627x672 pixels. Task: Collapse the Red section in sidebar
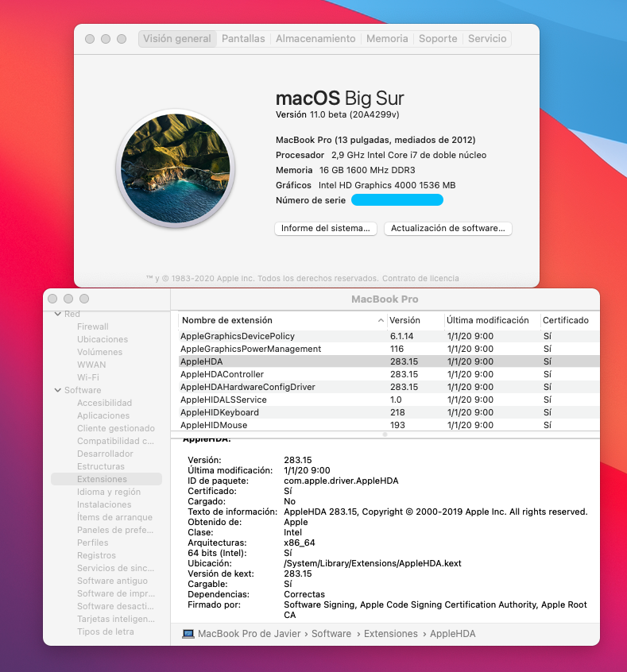tap(58, 314)
